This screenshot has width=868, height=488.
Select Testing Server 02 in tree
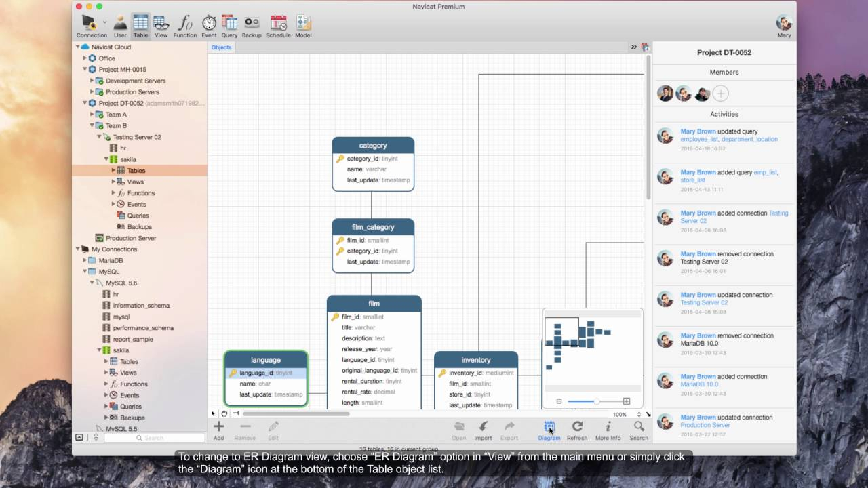[x=137, y=137]
